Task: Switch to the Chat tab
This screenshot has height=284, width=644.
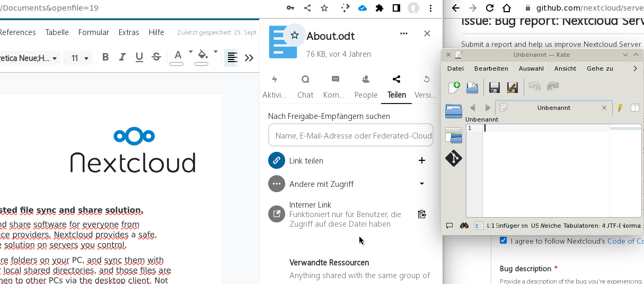Action: pos(305,87)
